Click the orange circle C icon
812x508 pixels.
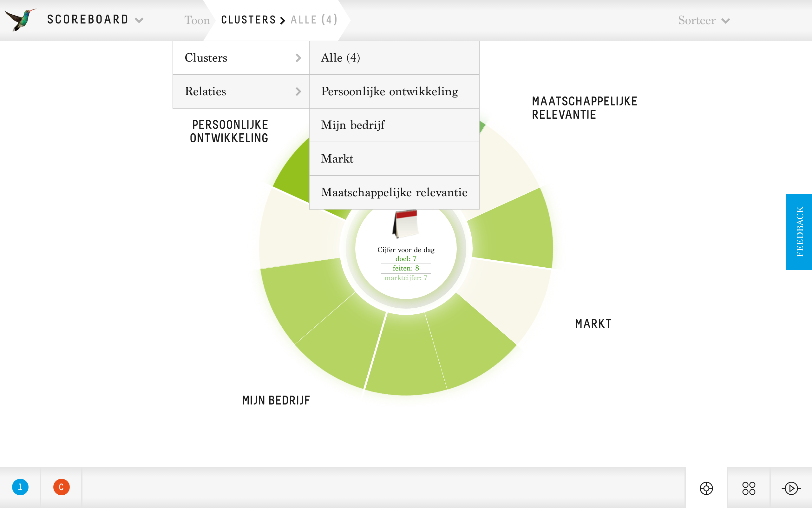62,487
